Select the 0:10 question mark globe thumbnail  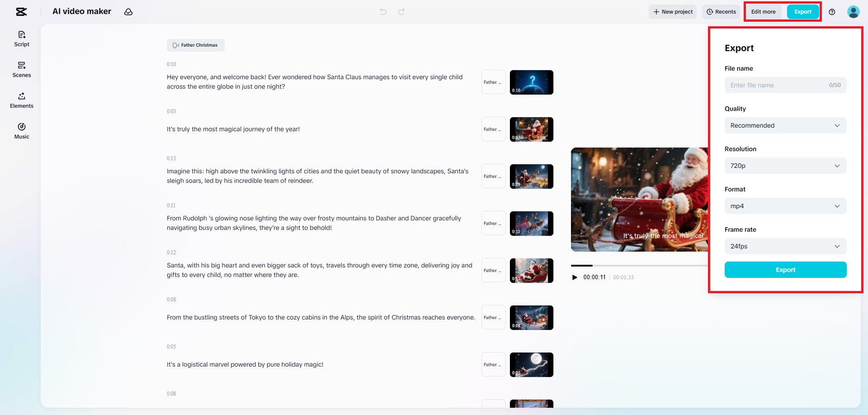point(532,82)
